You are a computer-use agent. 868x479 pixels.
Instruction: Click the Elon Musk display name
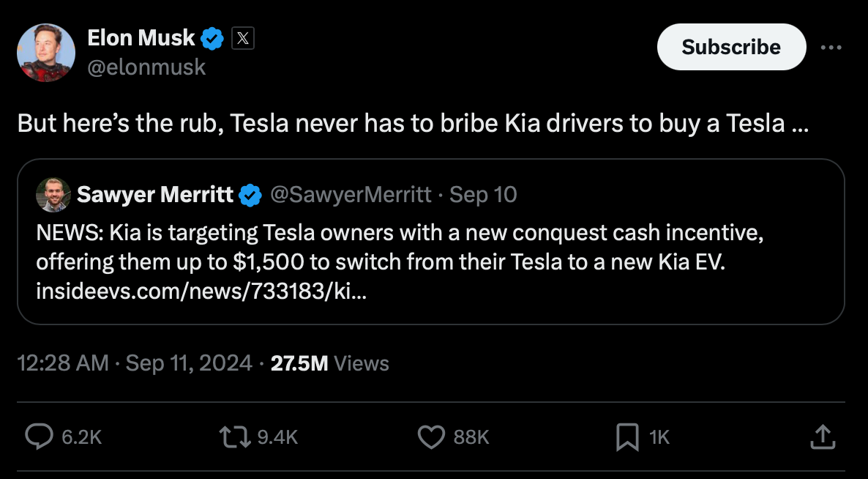141,38
